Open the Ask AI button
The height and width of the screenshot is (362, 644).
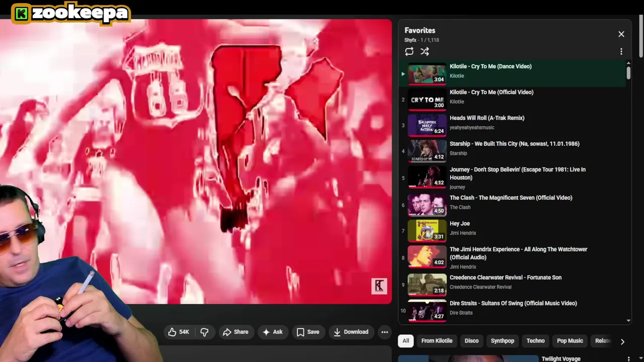(x=272, y=332)
